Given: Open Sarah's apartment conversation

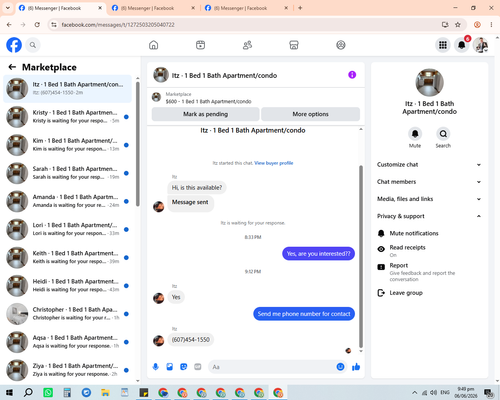Looking at the screenshot, I should pyautogui.click(x=67, y=173).
